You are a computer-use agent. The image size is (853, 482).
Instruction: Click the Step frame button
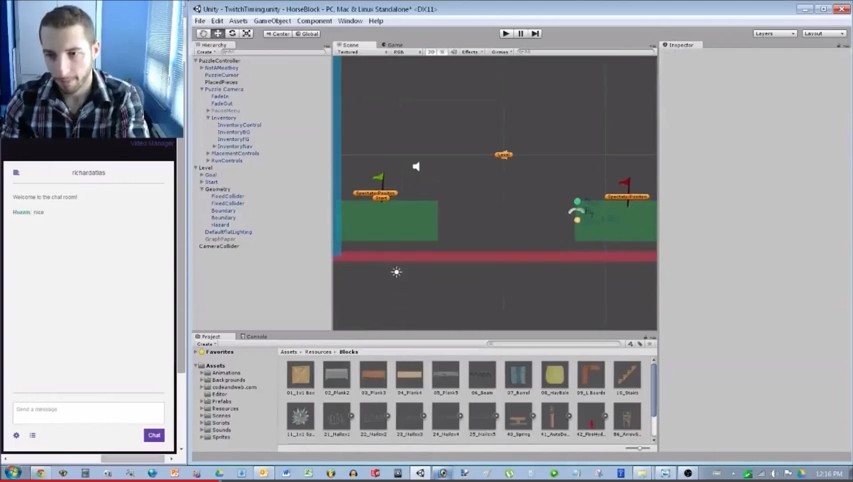click(x=535, y=33)
